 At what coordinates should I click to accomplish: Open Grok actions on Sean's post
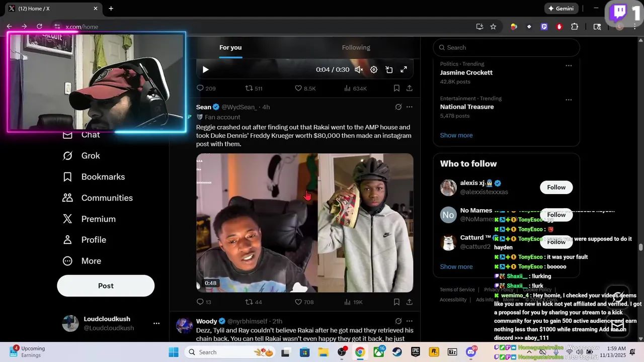[x=398, y=107]
